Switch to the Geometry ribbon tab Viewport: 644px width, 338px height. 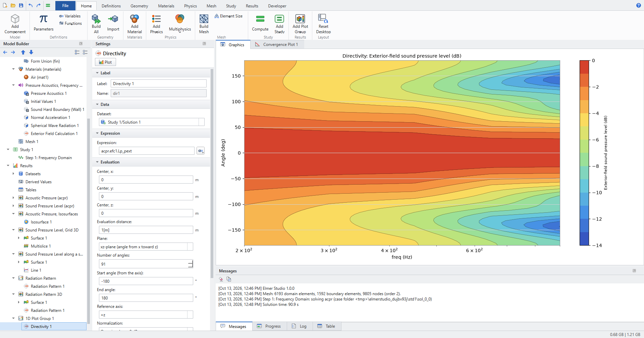(139, 6)
